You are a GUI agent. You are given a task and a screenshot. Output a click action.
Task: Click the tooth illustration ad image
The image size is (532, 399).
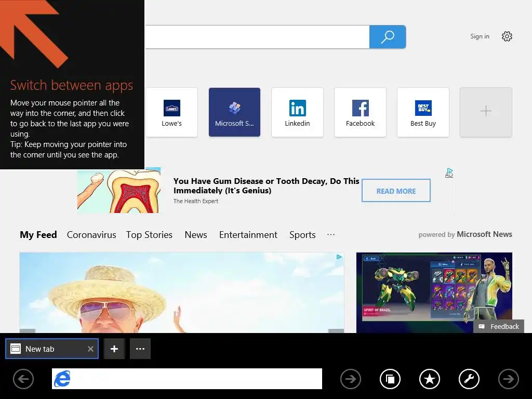[119, 191]
